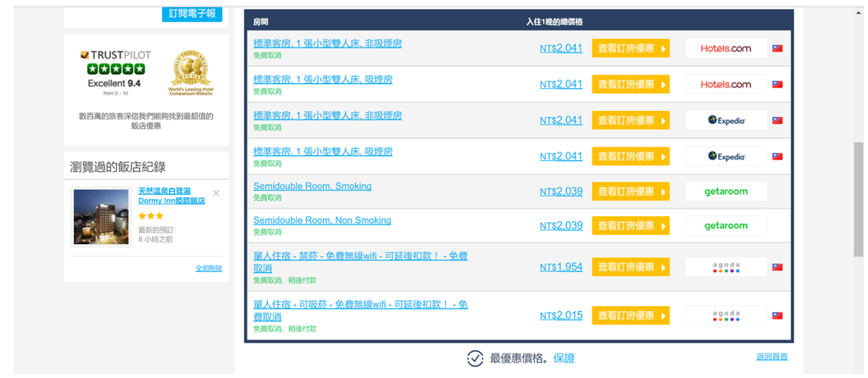Click the Taiwan flag beside the first Hotels.com row
Viewport: 868px width, 378px height.
(777, 48)
